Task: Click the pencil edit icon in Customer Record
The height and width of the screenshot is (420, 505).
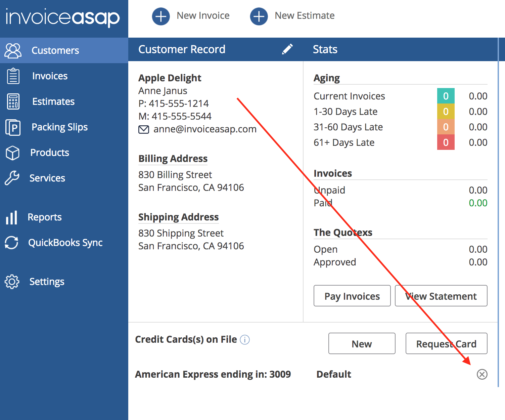Action: coord(287,49)
